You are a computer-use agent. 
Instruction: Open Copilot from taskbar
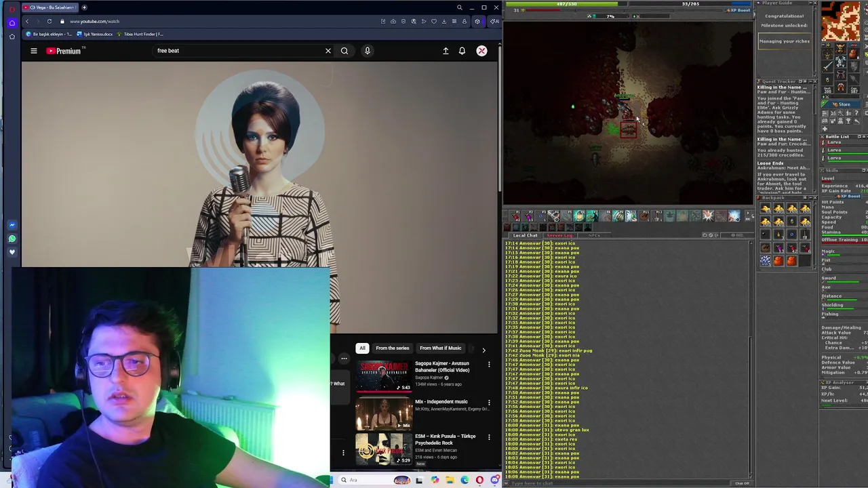click(x=434, y=480)
